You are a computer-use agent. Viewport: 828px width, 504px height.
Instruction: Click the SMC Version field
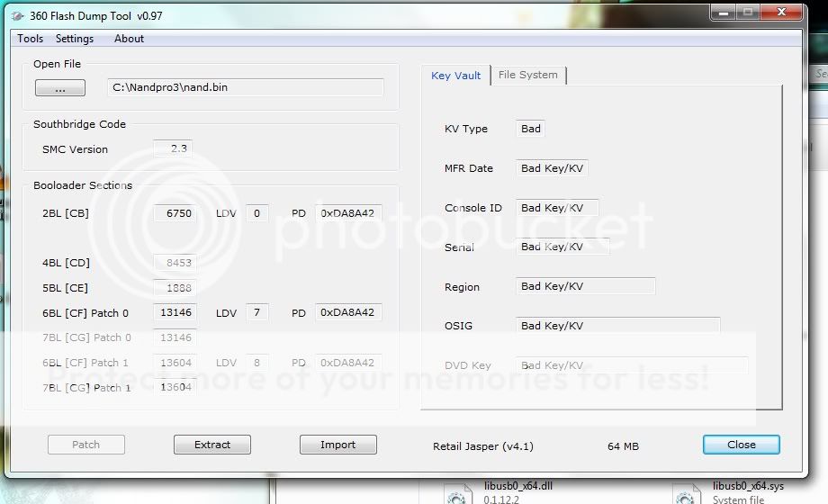tap(173, 149)
